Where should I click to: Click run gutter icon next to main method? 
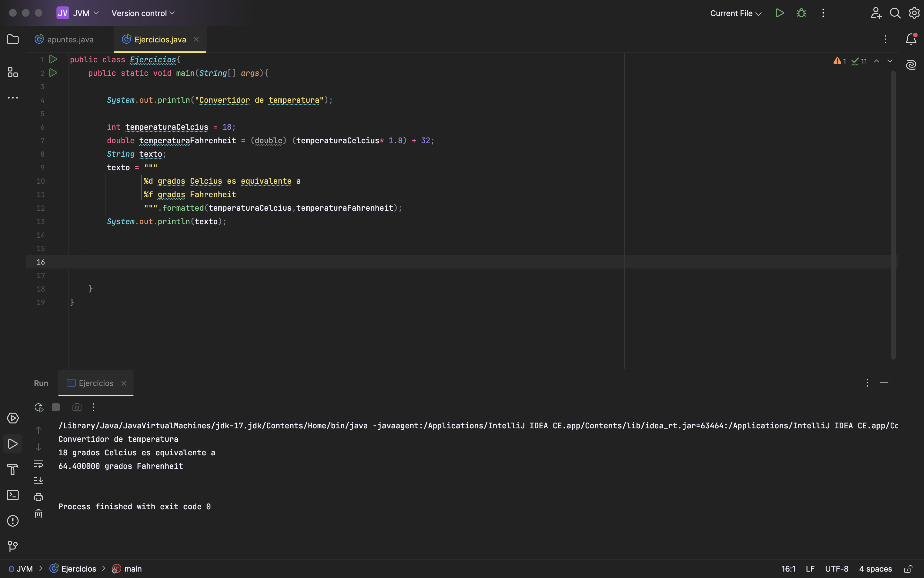(x=54, y=73)
